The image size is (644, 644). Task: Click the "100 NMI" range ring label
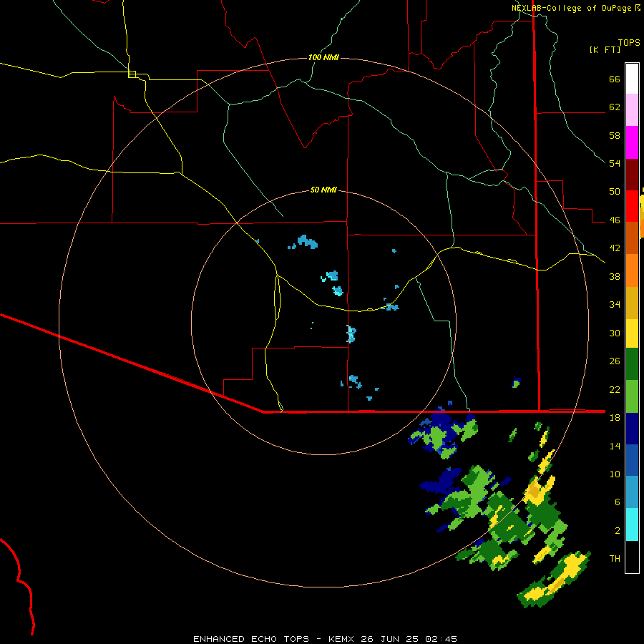[323, 57]
